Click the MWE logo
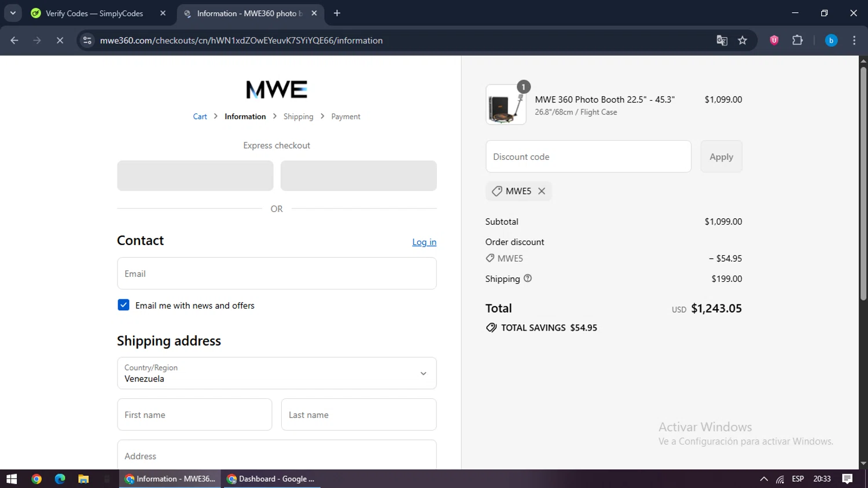Screen dimensions: 868x488 (x=277, y=90)
